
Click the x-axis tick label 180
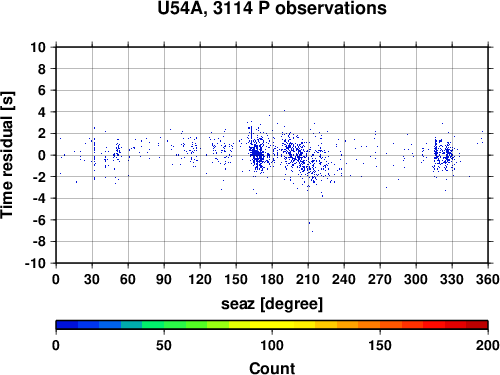point(272,279)
